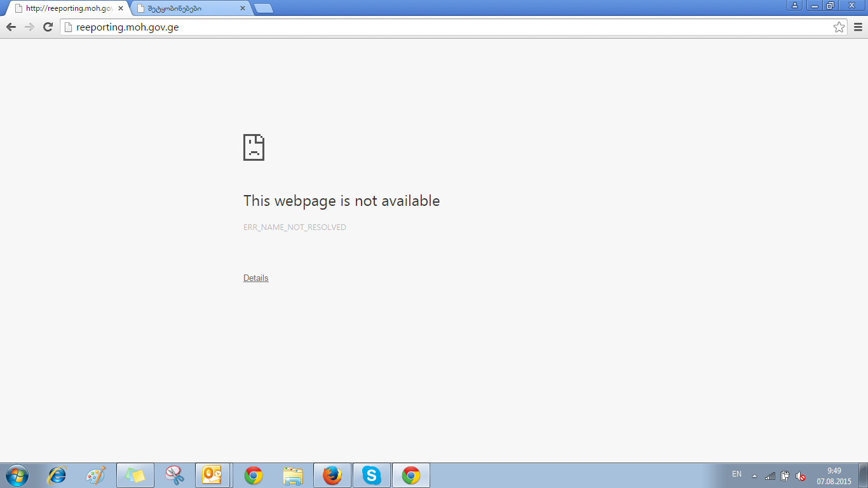Screen dimensions: 868x488
Task: Launch Internet Explorer from the taskbar
Action: (57, 475)
